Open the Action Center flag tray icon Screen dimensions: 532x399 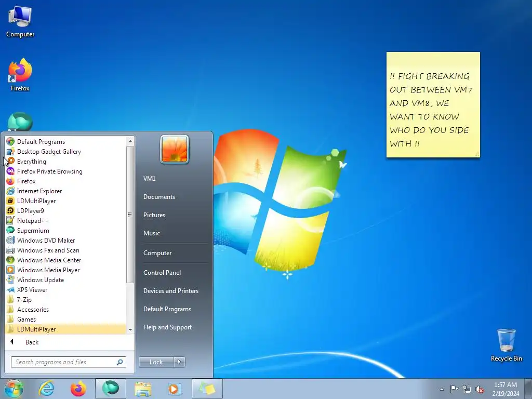click(x=454, y=389)
